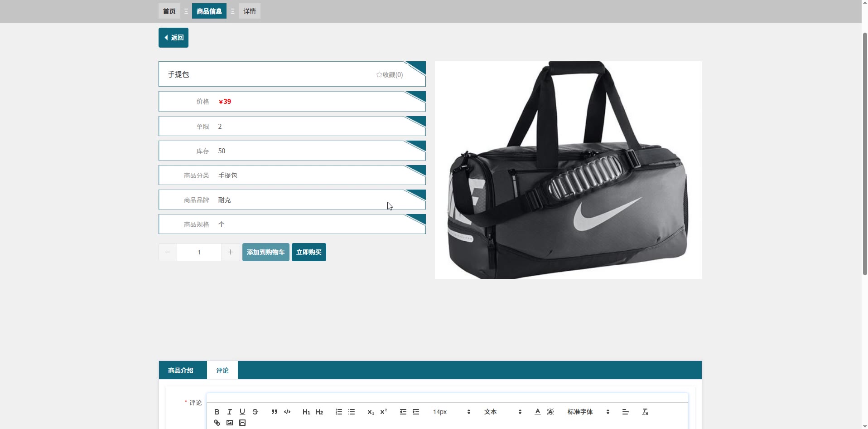The image size is (868, 429).
Task: Click the 添加到购物车 button
Action: coord(265,252)
